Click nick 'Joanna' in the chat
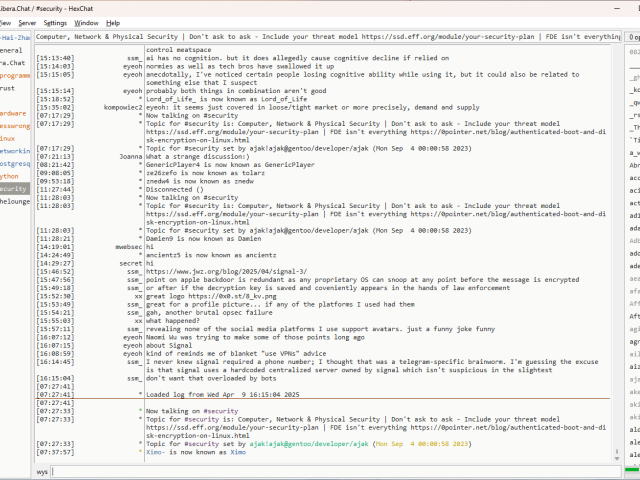 click(131, 156)
